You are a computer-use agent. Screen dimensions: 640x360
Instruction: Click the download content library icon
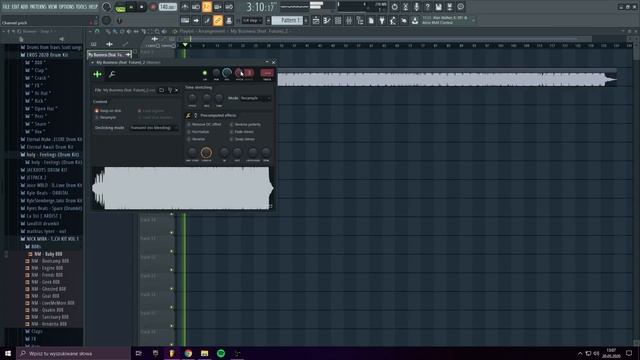pyautogui.click(x=415, y=20)
